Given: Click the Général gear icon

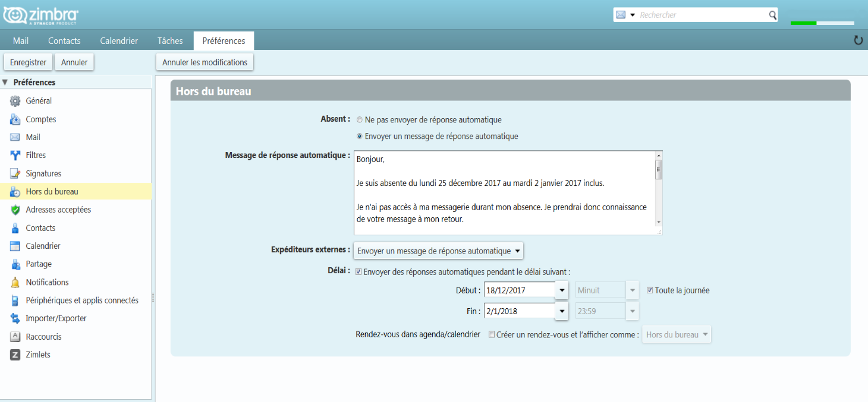Looking at the screenshot, I should click(15, 102).
